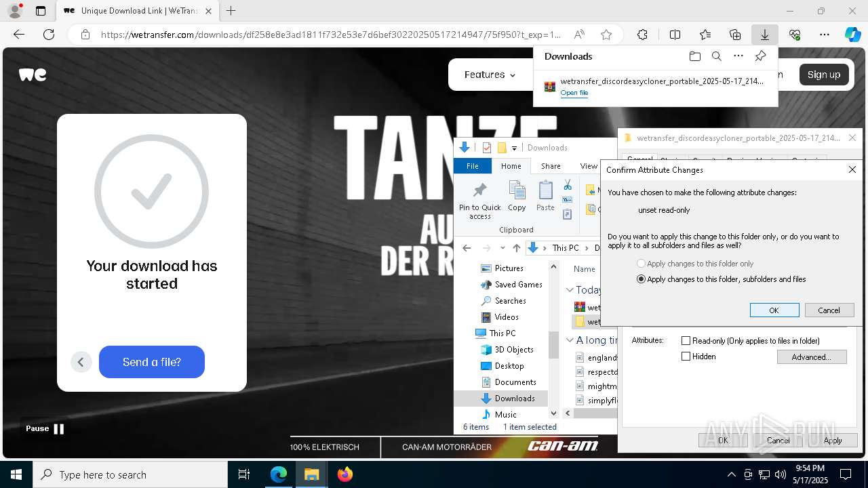Collapse the Today group in Explorer

[x=570, y=290]
